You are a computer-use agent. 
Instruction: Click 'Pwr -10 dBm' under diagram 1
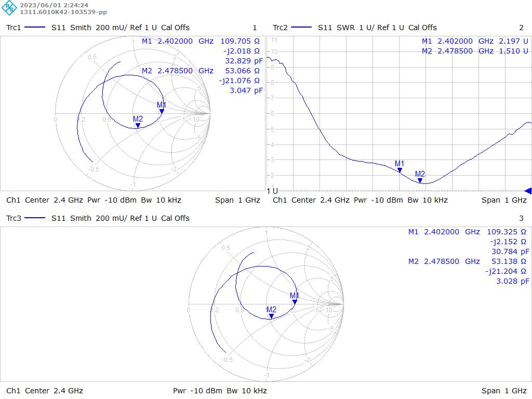click(112, 200)
